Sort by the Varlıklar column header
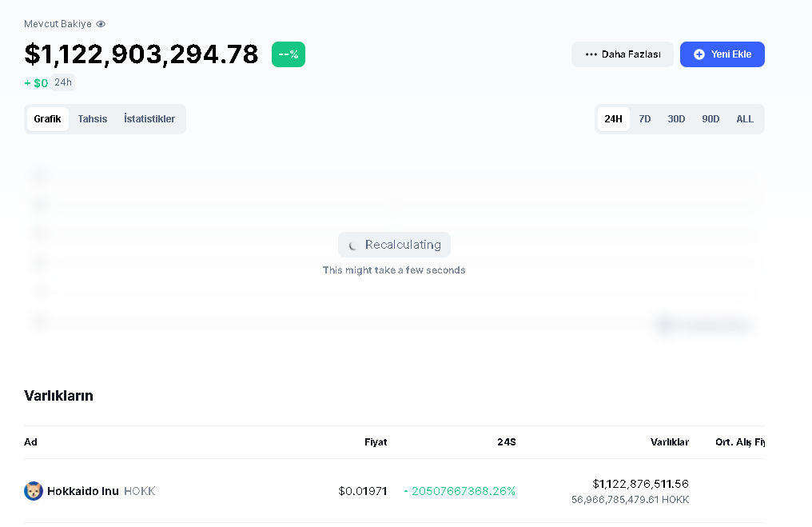812x527 pixels. [x=670, y=442]
